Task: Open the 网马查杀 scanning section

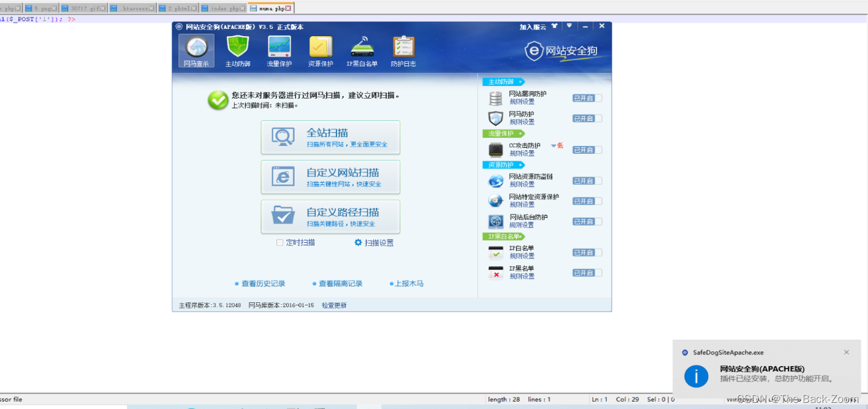Action: tap(196, 51)
